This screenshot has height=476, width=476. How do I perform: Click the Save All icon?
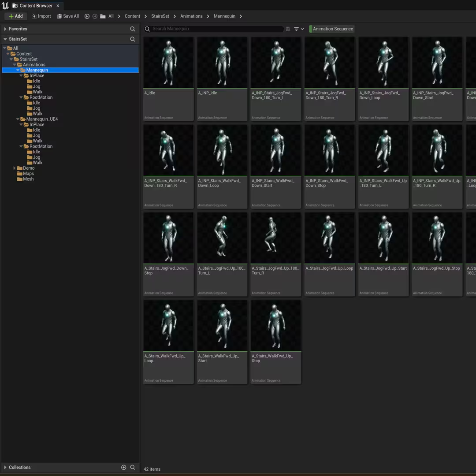click(59, 16)
